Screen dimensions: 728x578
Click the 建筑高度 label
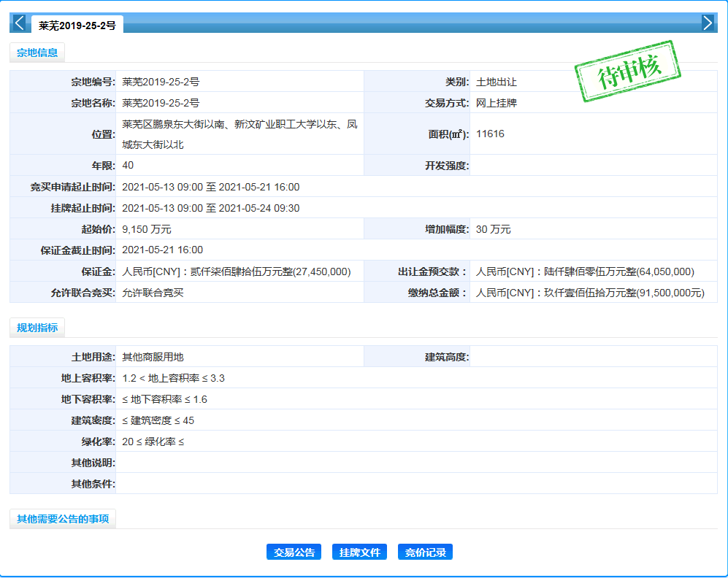tap(447, 357)
